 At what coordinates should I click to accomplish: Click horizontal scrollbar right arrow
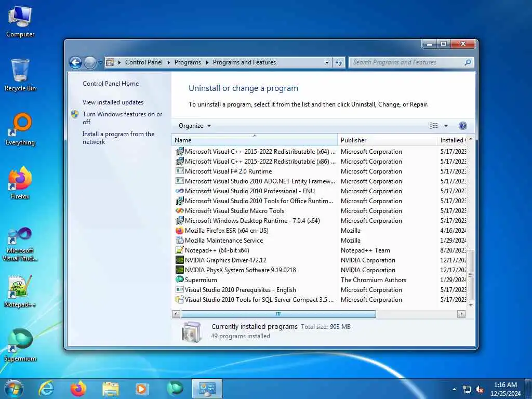461,314
